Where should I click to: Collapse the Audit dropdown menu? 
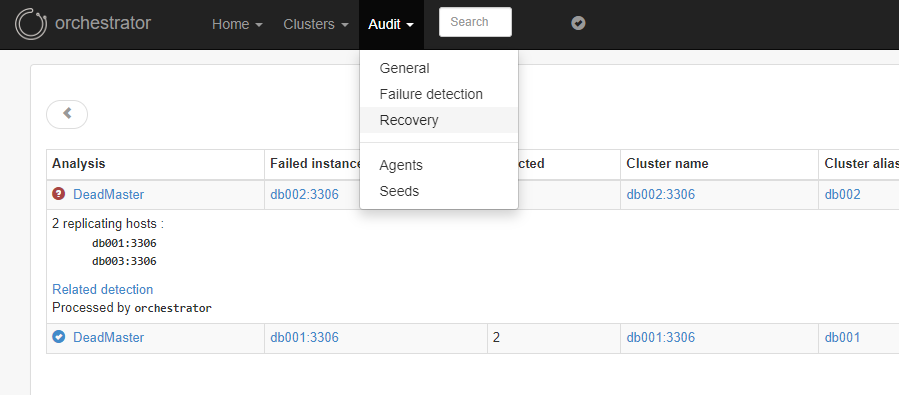[x=391, y=24]
